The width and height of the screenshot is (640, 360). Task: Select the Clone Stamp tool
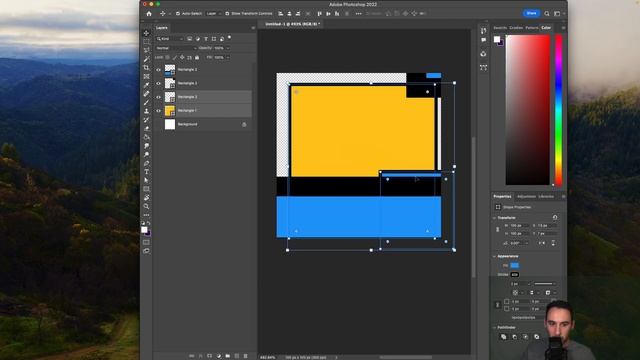click(x=147, y=111)
